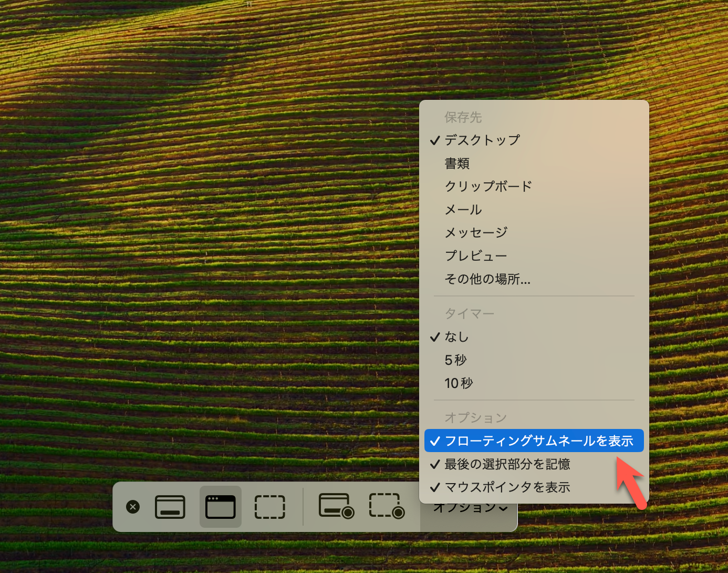This screenshot has width=728, height=573.
Task: Select the Capture Selected Window tool
Action: (x=220, y=507)
